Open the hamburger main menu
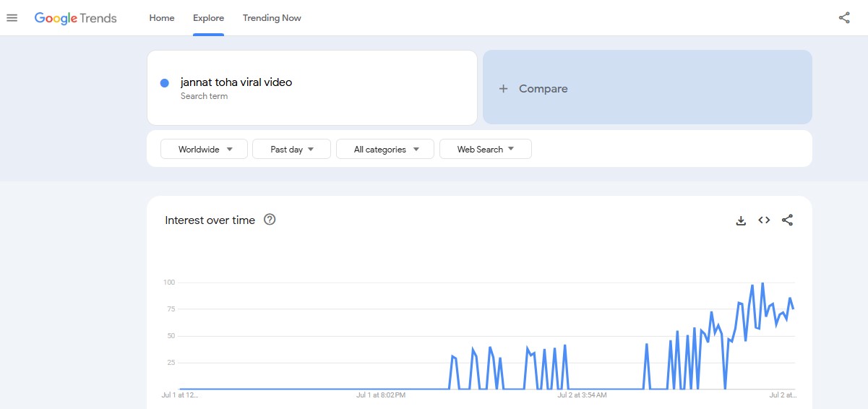 point(12,18)
